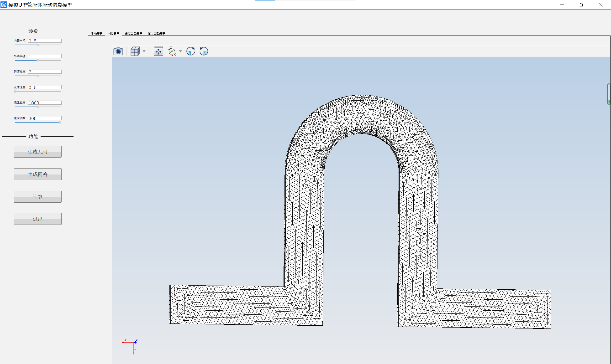Viewport: 611px width, 364px height.
Task: Restore down the application window
Action: (x=581, y=5)
